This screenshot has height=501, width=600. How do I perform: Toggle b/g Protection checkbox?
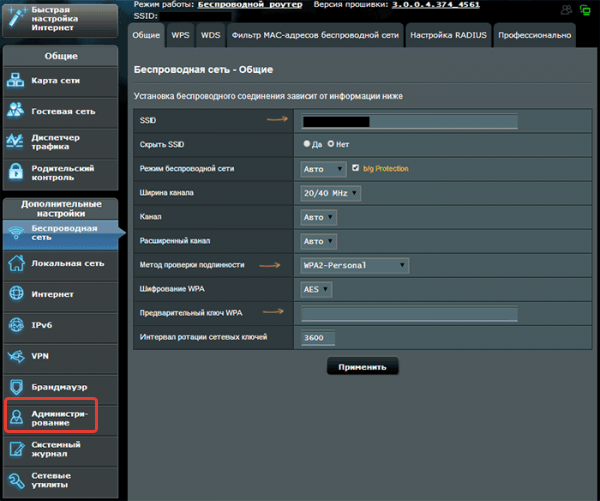coord(355,168)
